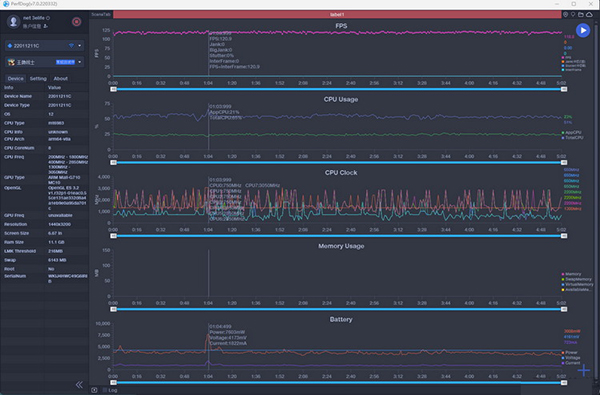The image size is (600, 395).
Task: Click the CPU Clock chart title
Action: point(341,173)
